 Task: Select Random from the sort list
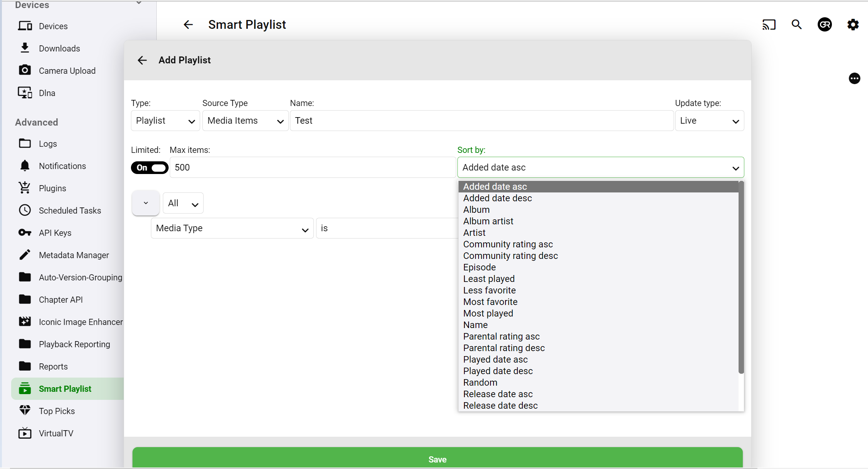(480, 383)
